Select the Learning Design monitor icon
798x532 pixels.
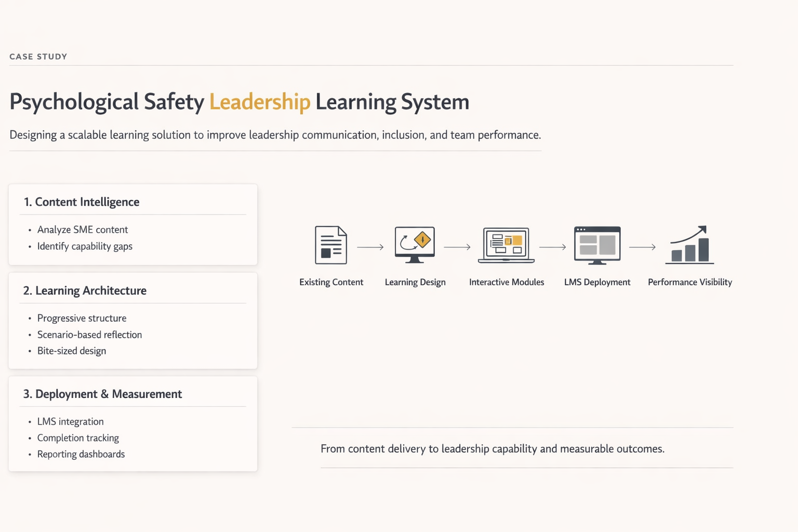(x=415, y=245)
